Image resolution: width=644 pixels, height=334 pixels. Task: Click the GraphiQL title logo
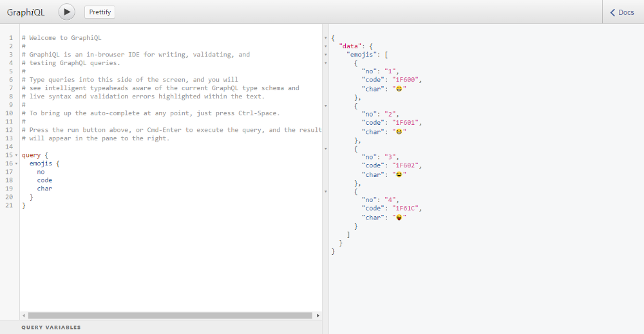(26, 12)
